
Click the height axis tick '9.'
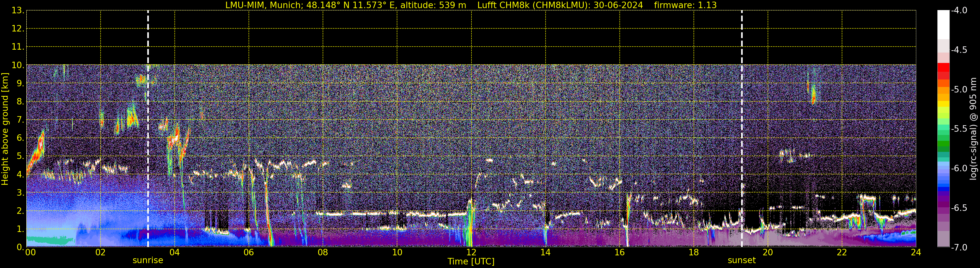click(20, 83)
